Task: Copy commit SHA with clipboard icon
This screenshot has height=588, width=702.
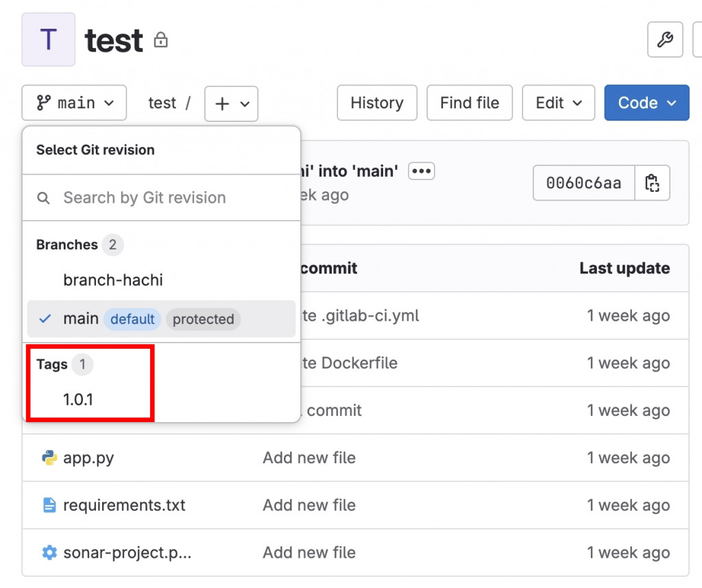Action: click(x=651, y=183)
